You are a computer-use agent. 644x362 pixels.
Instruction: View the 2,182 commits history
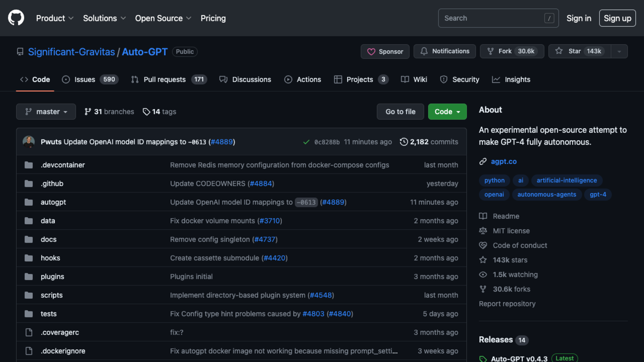click(x=429, y=142)
